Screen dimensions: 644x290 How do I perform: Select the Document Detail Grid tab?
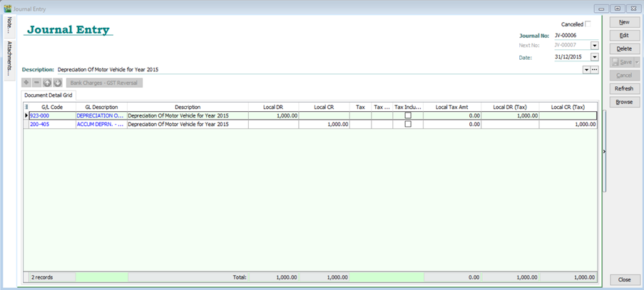[48, 95]
